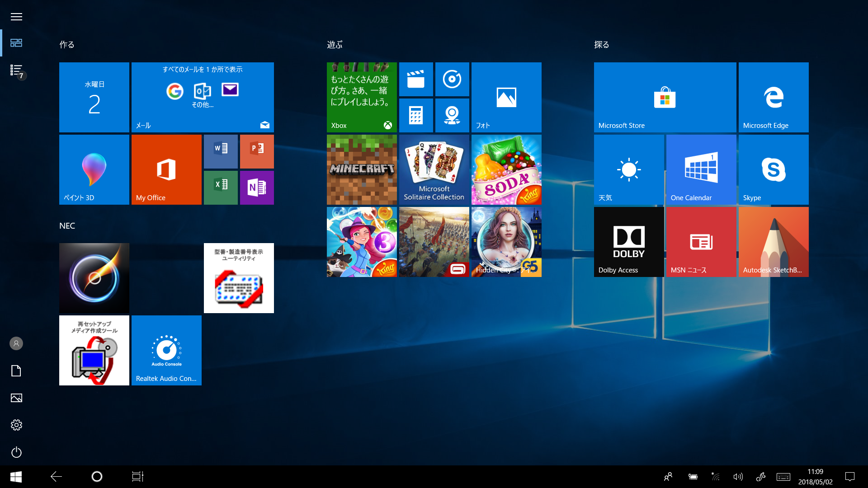Open the volume icon in tray
This screenshot has width=868, height=488.
click(x=738, y=477)
